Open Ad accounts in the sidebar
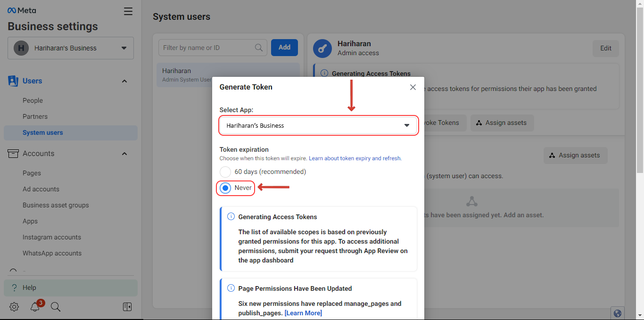Viewport: 644px width, 320px height. [x=41, y=189]
